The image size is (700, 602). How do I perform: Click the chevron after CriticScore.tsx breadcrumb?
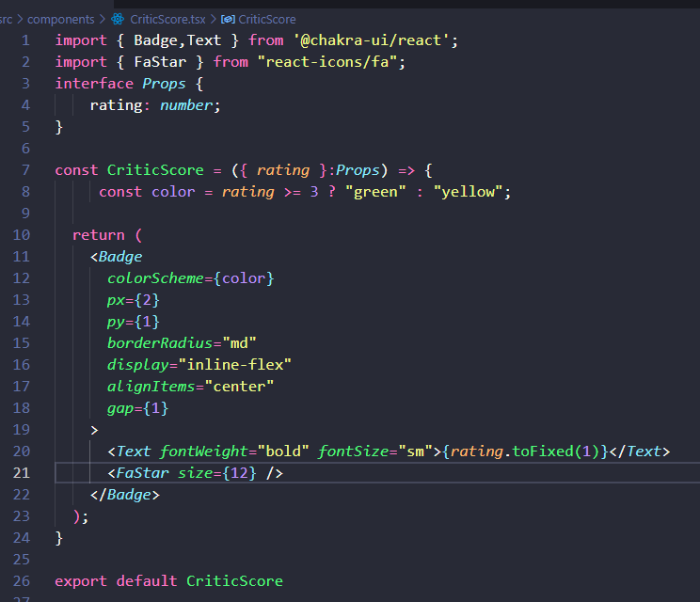(x=213, y=19)
